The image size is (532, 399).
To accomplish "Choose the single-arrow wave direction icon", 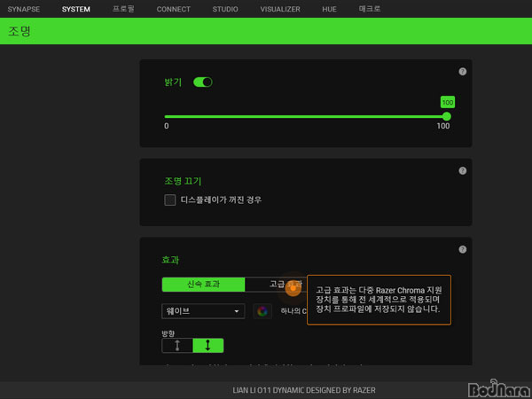I will point(177,346).
